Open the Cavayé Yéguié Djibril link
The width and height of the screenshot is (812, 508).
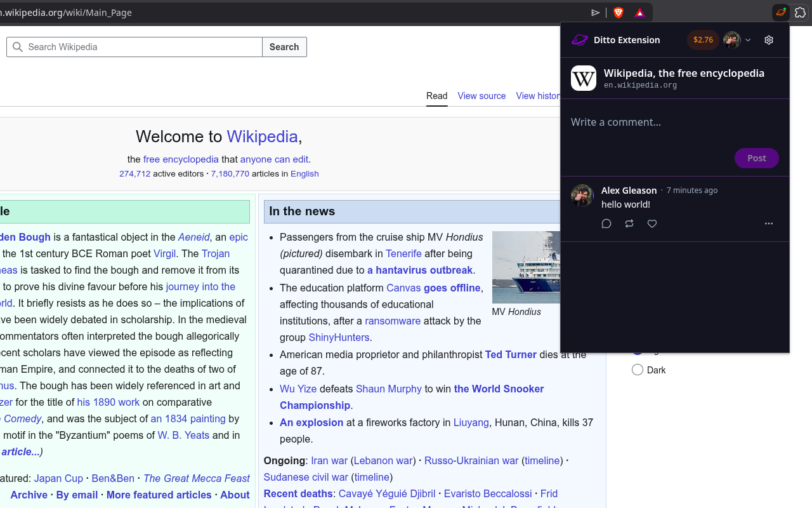(x=387, y=493)
